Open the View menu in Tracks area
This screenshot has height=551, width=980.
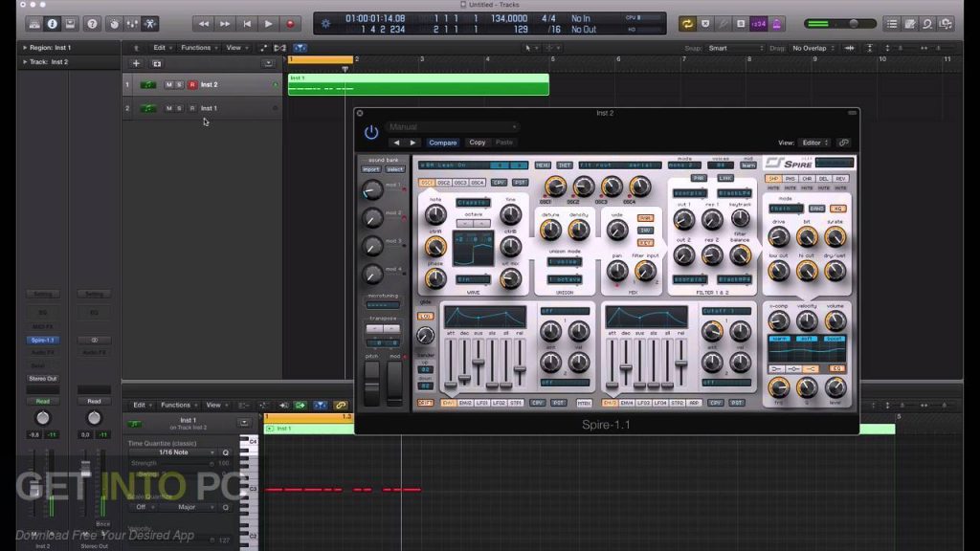tap(235, 48)
